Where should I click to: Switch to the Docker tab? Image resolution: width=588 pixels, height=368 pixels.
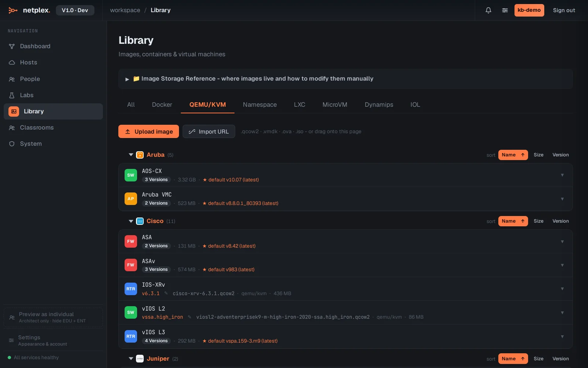pos(162,105)
